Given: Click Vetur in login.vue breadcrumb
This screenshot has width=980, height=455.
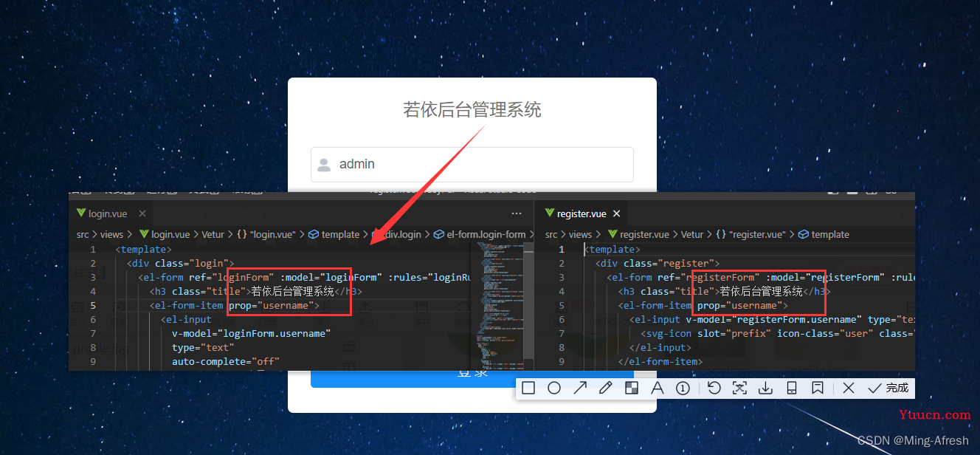Looking at the screenshot, I should point(213,234).
